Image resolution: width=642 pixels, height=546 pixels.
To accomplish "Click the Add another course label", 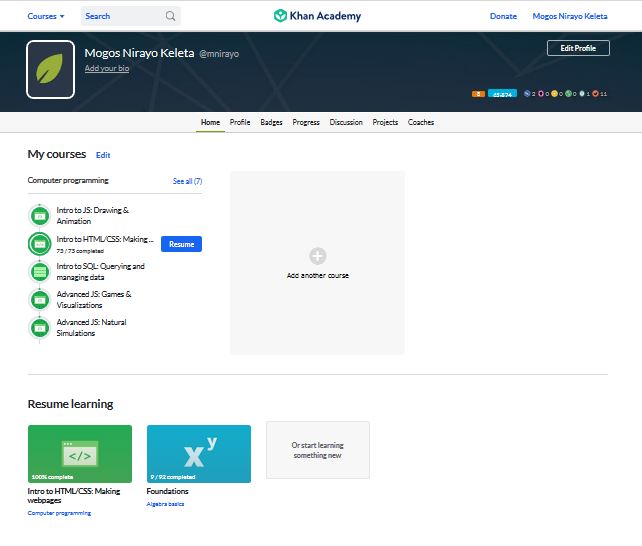I will [318, 275].
